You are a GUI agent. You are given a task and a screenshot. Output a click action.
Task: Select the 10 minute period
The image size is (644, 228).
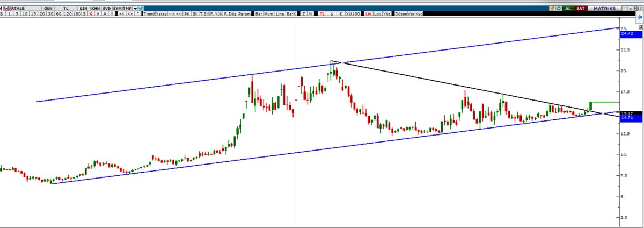(25, 13)
